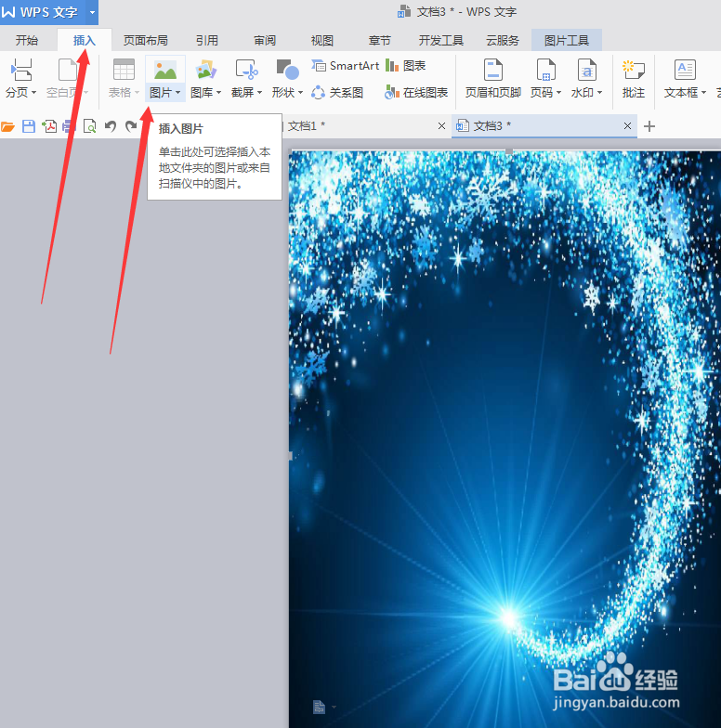Expand the watermark (水印) dropdown arrow
Viewport: 721px width, 728px height.
coord(600,93)
